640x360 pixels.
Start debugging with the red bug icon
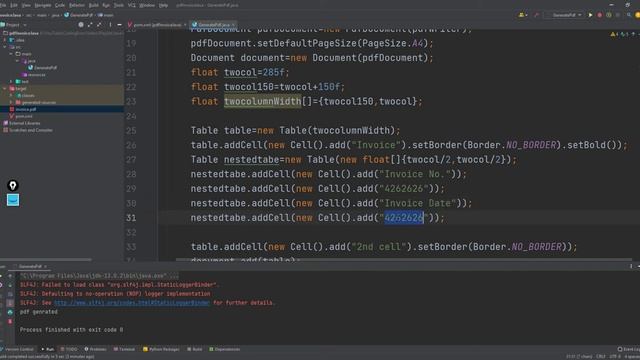(x=600, y=15)
